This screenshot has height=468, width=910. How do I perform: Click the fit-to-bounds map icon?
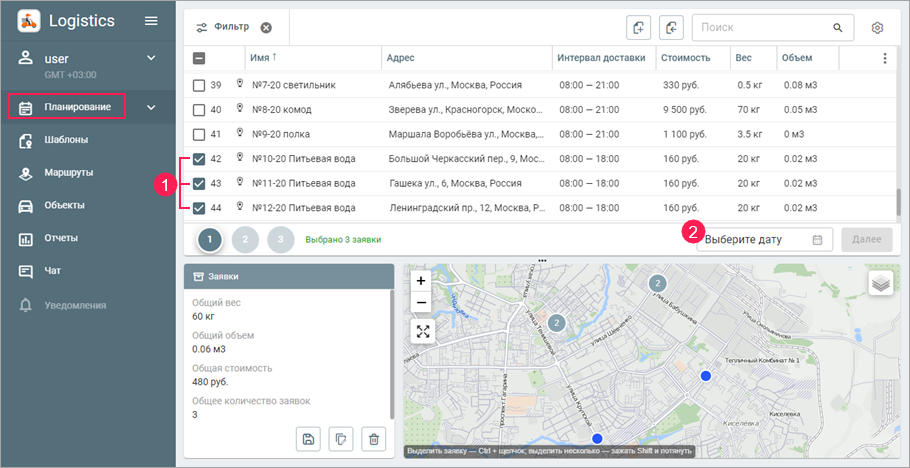click(x=422, y=332)
